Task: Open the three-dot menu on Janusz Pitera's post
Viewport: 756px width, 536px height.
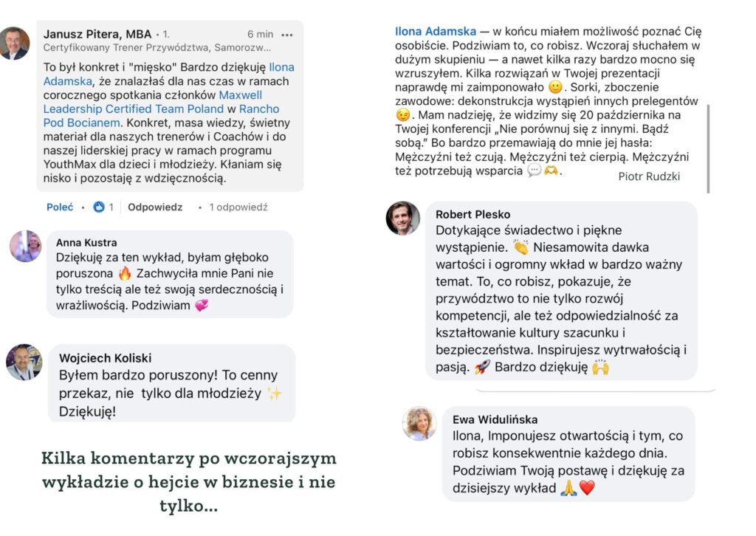Action: point(287,35)
